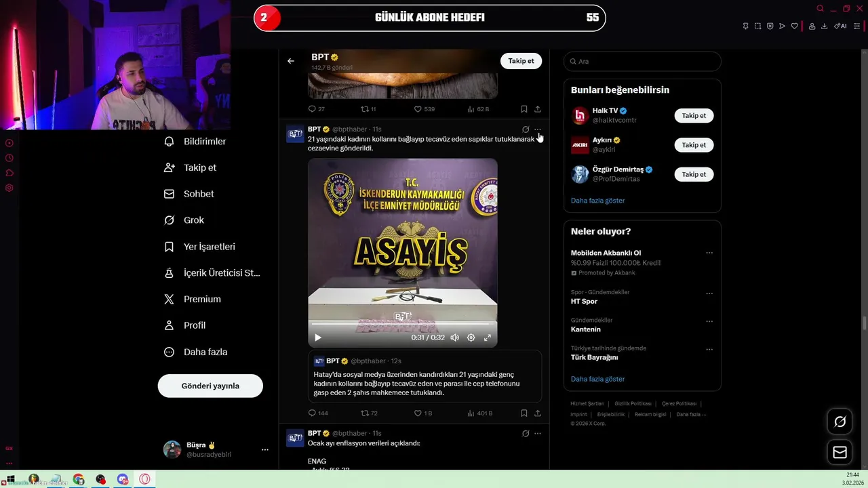The width and height of the screenshot is (868, 488).
Task: Open more options for Kantenin trend
Action: coord(709,321)
